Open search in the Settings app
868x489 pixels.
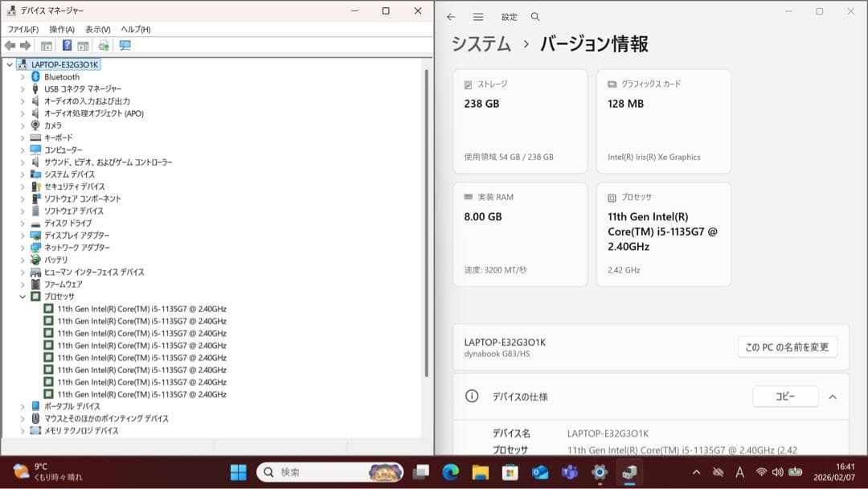click(534, 16)
